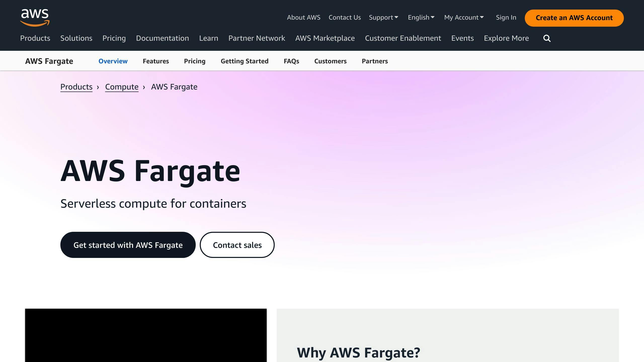Open the Solutions menu
The height and width of the screenshot is (362, 644).
76,38
